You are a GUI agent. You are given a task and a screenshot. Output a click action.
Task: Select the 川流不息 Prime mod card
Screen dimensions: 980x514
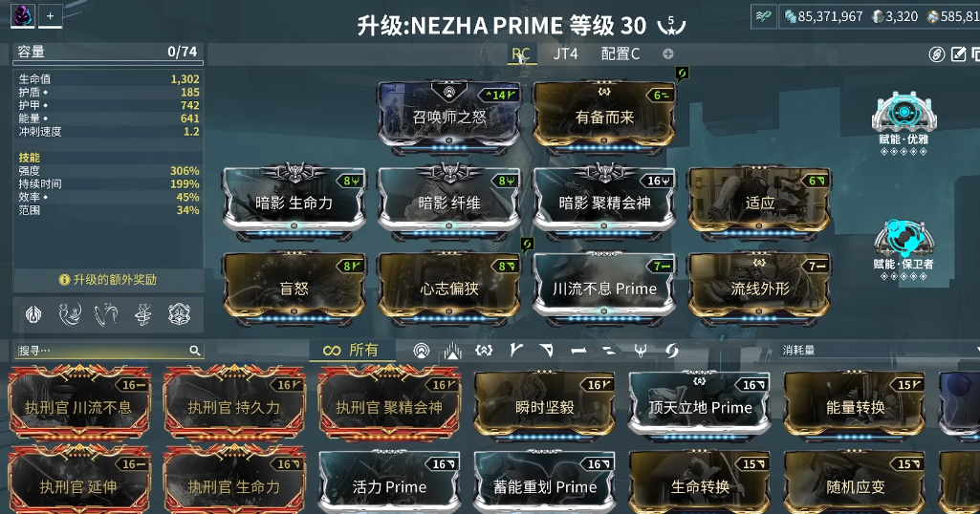(x=603, y=289)
